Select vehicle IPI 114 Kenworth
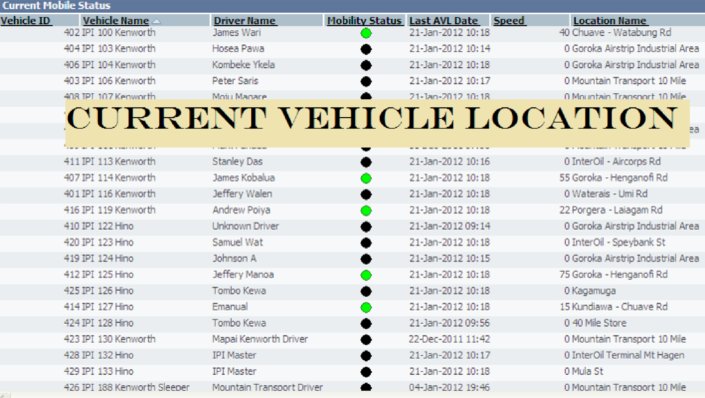 pos(119,178)
